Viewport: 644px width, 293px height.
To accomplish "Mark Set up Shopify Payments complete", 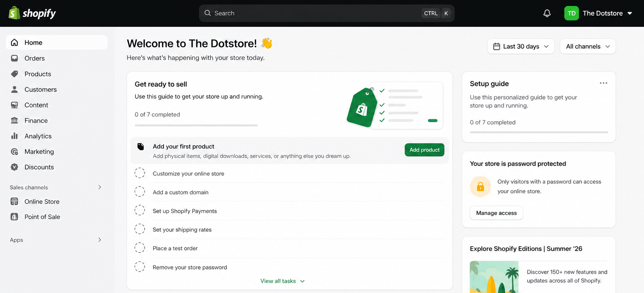I will [140, 210].
